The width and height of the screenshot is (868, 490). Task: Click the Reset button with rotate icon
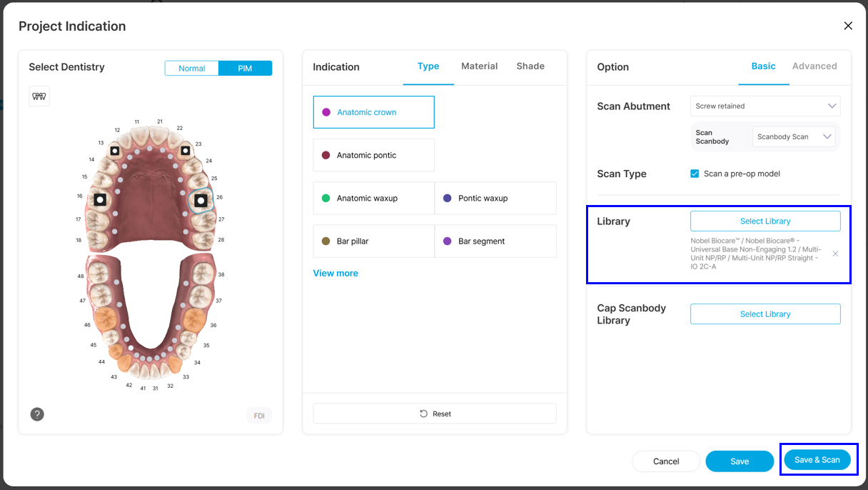435,414
